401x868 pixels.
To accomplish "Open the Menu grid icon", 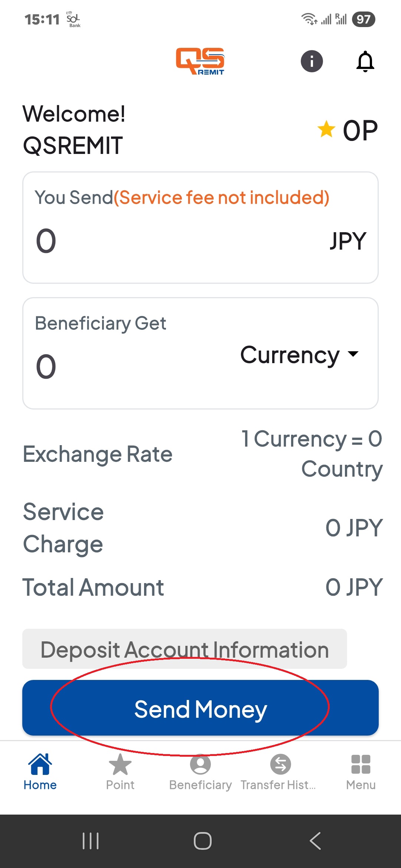I will point(361,765).
